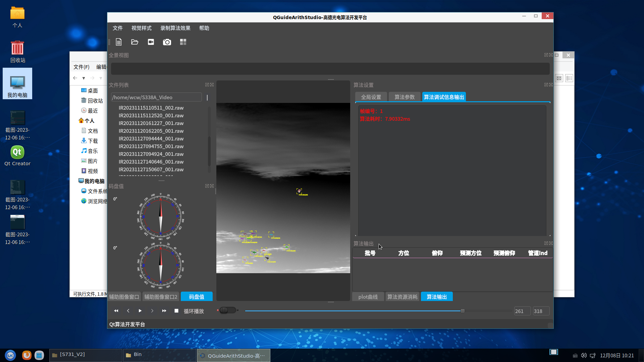The height and width of the screenshot is (362, 644).
Task: Click the grid layout toolbar icon
Action: pos(183,42)
